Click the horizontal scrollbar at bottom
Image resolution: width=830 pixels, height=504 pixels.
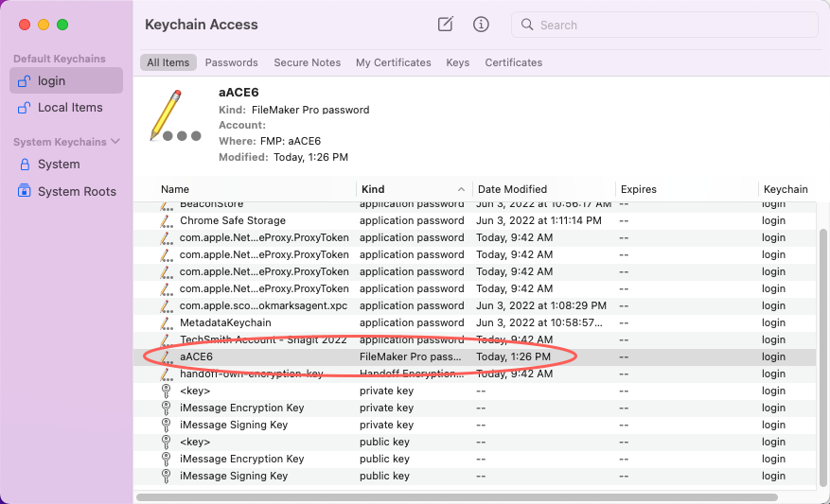456,496
